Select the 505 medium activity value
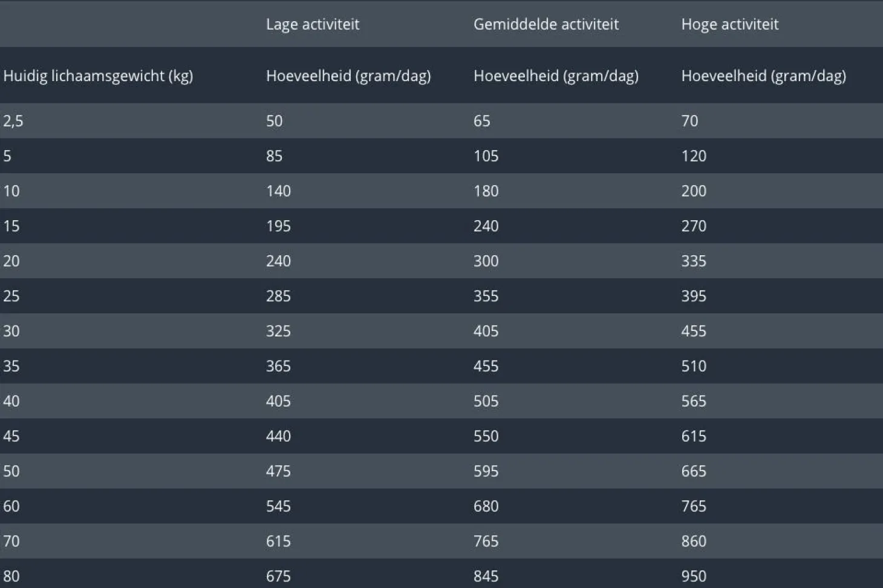This screenshot has height=588, width=883. tap(486, 401)
